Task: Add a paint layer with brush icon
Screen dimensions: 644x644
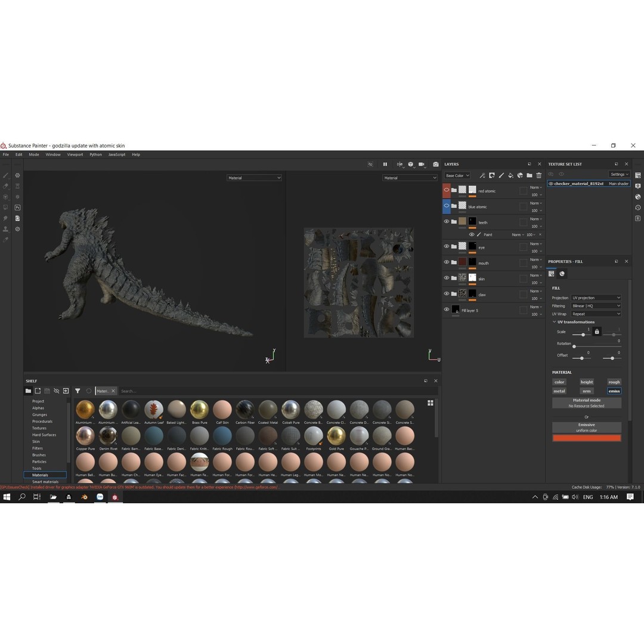Action: (x=501, y=175)
